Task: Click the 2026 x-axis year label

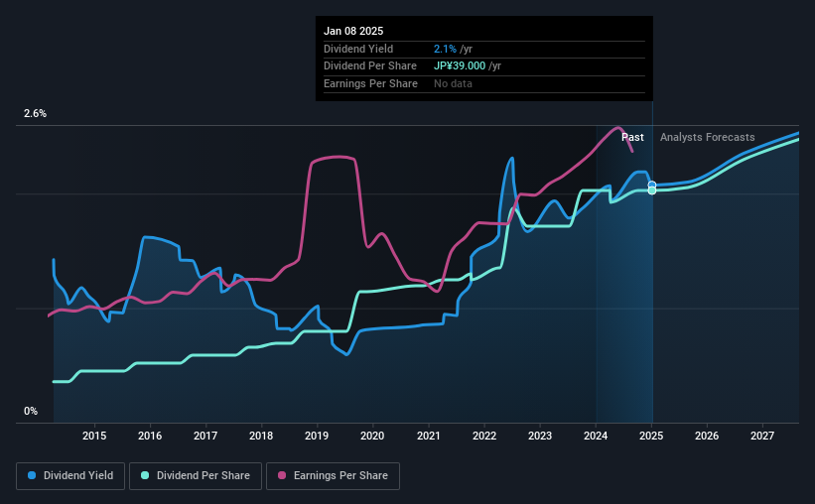Action: [707, 436]
